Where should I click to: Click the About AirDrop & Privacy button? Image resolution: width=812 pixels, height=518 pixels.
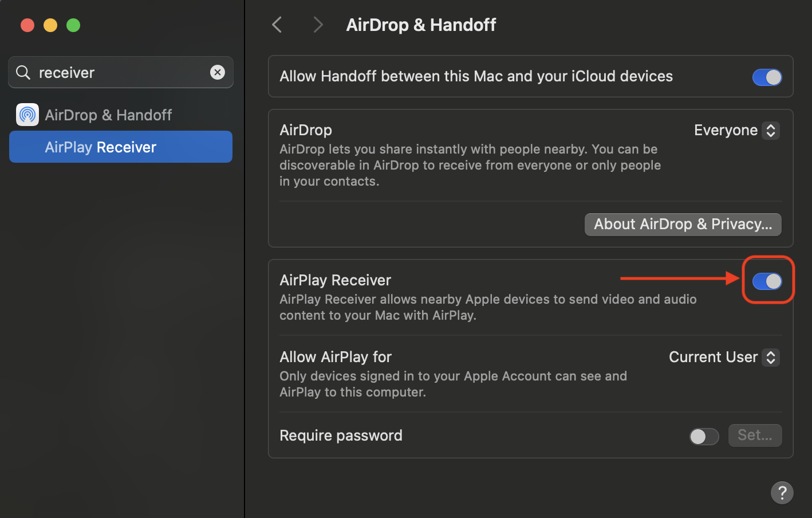point(683,224)
